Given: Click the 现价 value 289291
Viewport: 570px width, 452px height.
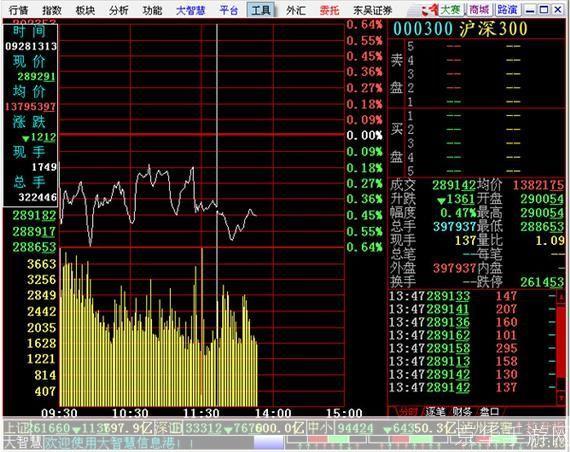Looking at the screenshot, I should pos(36,77).
